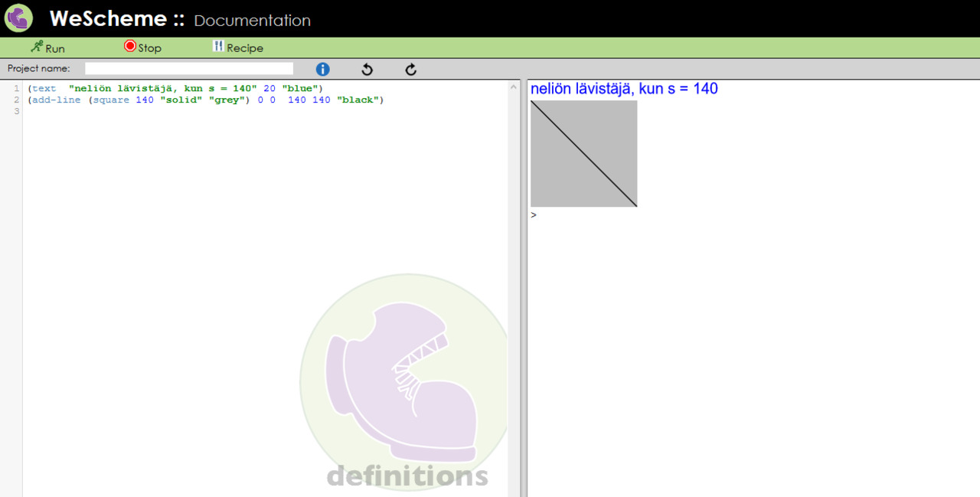
Task: Click the grey square output image
Action: tap(583, 154)
